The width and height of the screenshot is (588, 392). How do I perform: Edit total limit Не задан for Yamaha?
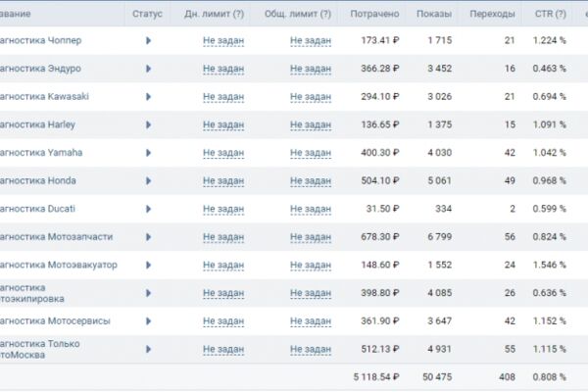coord(311,153)
